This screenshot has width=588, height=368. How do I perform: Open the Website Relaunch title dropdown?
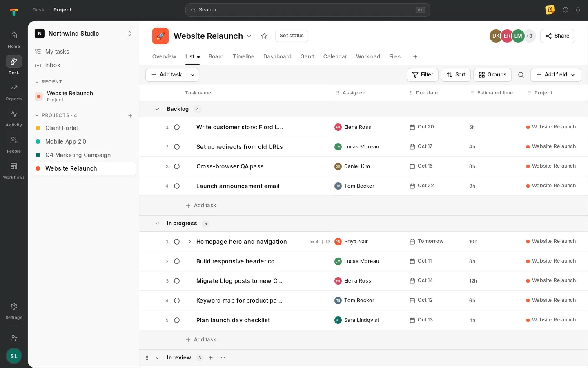249,36
